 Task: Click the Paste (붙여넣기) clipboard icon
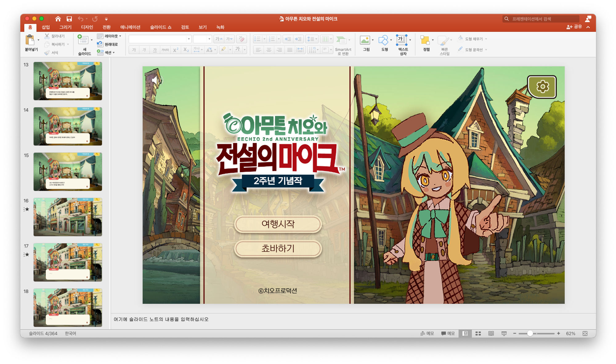30,40
